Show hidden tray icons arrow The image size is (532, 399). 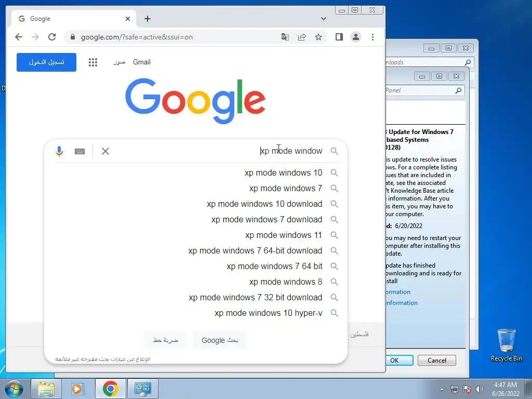[442, 390]
